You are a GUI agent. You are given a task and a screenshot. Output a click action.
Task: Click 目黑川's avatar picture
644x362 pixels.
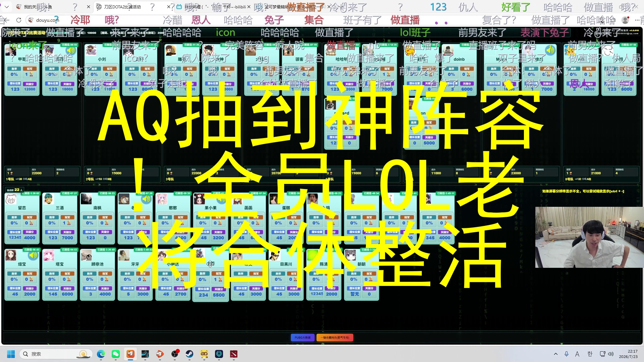click(275, 255)
